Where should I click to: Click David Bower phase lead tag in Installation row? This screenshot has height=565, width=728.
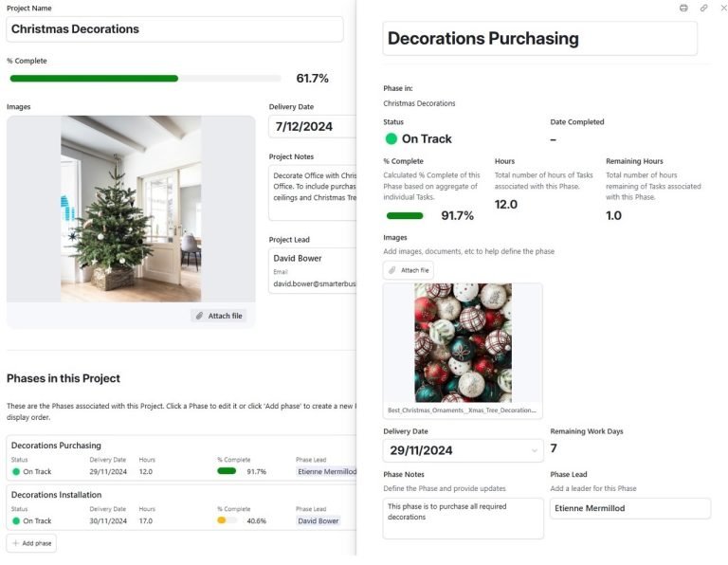[319, 520]
